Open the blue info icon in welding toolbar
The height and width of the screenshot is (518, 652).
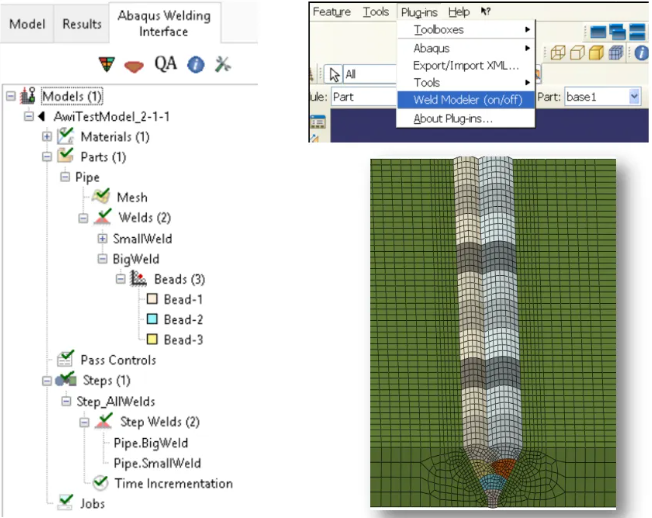pyautogui.click(x=195, y=64)
